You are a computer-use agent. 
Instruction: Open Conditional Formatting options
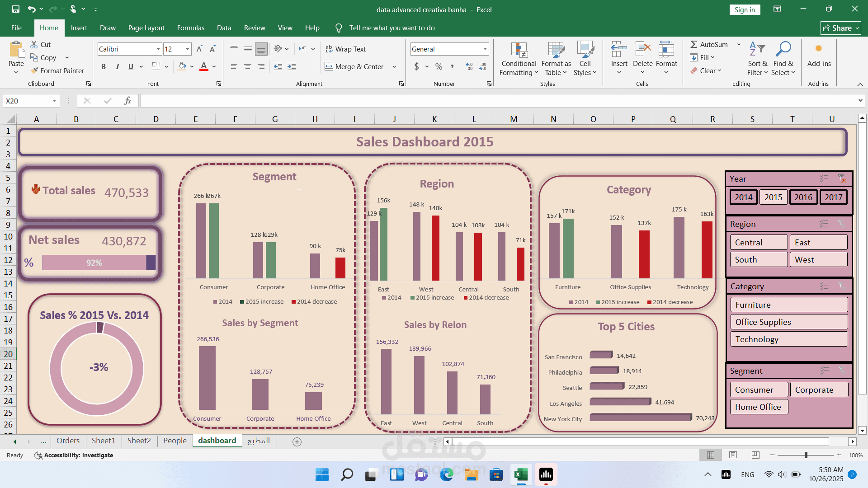518,59
